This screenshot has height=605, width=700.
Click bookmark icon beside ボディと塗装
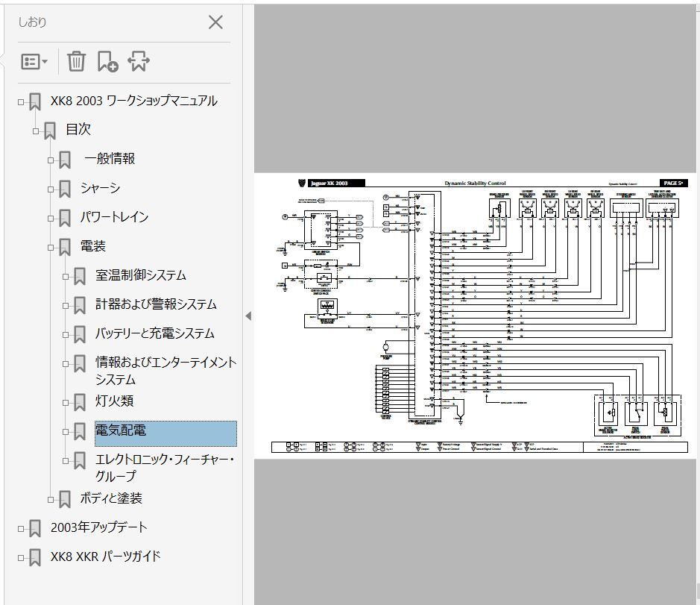65,500
